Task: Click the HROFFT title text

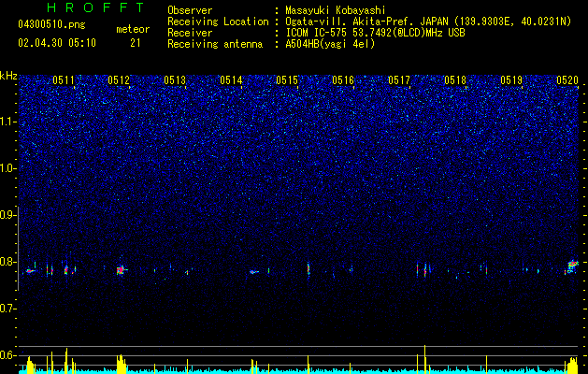Action: (96, 7)
